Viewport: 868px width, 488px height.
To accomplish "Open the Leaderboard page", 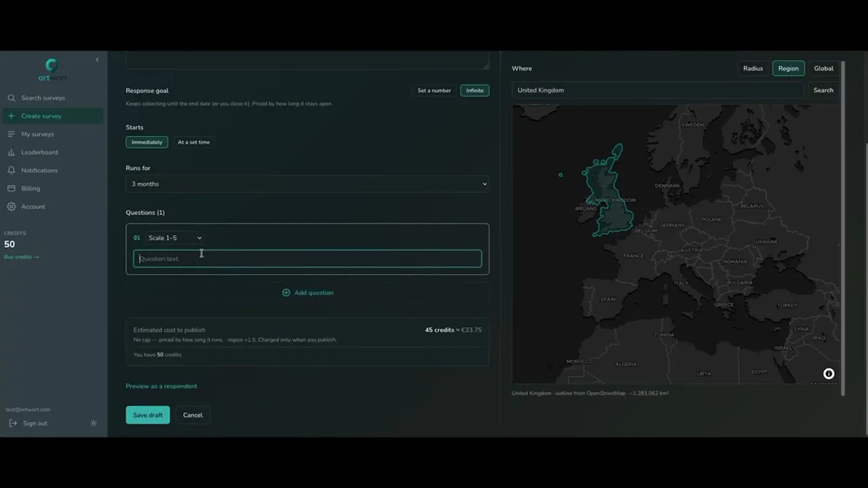I will (53, 152).
